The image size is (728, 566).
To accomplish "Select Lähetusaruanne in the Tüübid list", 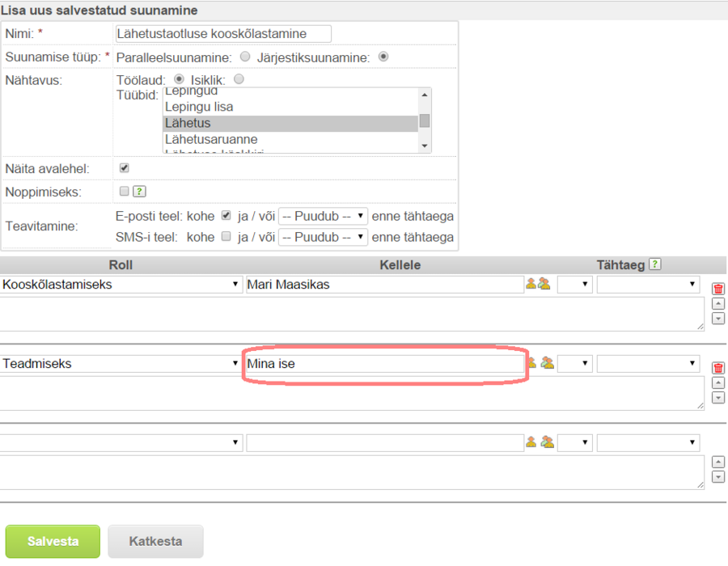I will coord(290,140).
